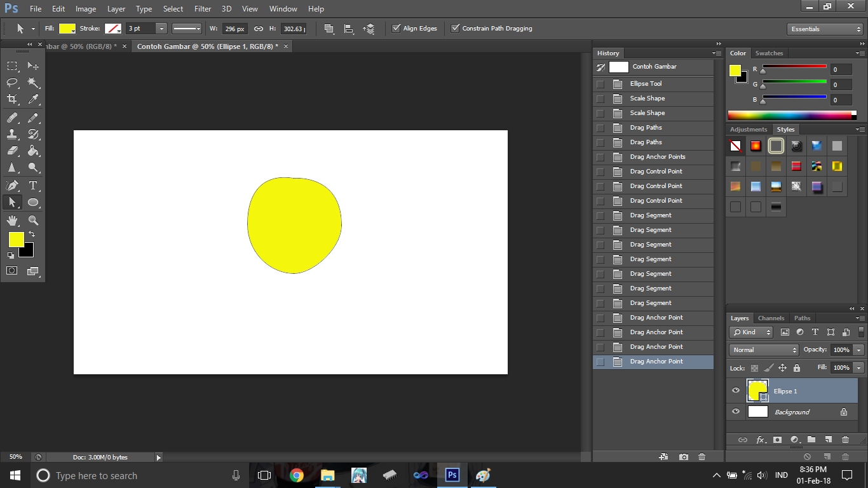Activate the Zoom tool
The width and height of the screenshot is (868, 488).
(33, 220)
